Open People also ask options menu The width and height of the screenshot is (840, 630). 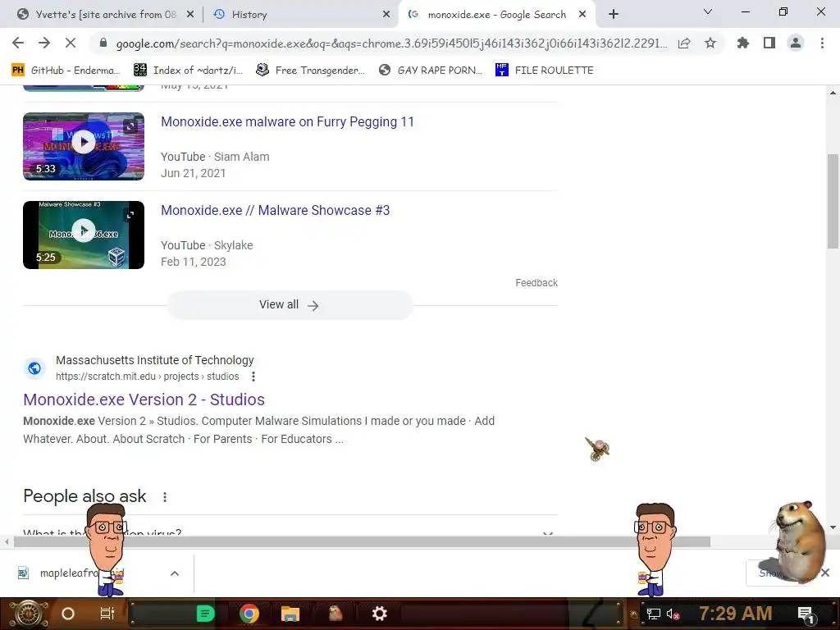[x=165, y=496]
